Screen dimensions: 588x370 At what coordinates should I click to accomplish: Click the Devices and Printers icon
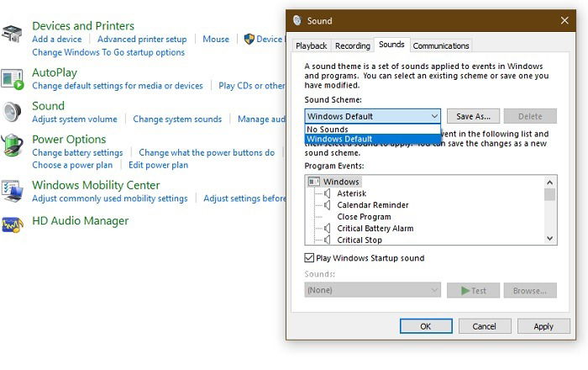(12, 34)
